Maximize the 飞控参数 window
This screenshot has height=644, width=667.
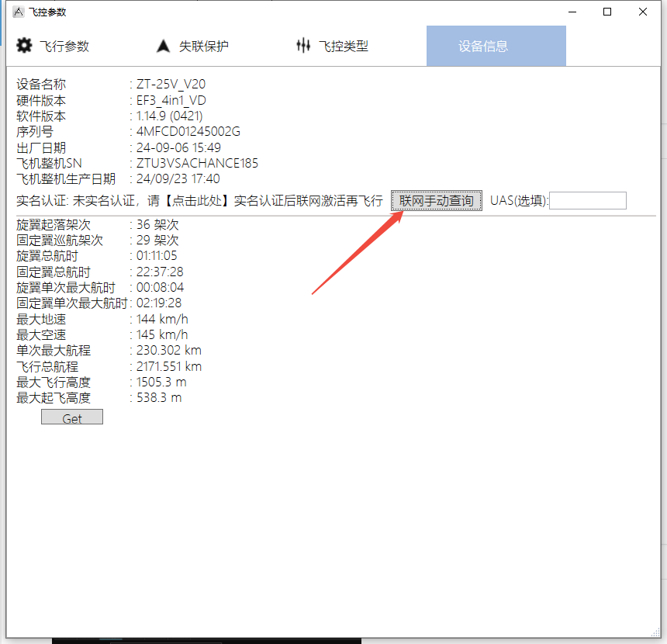(607, 12)
